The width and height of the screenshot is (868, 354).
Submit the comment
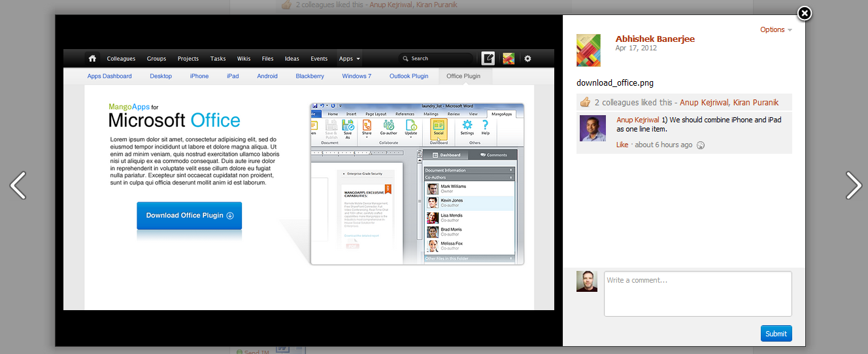[776, 333]
